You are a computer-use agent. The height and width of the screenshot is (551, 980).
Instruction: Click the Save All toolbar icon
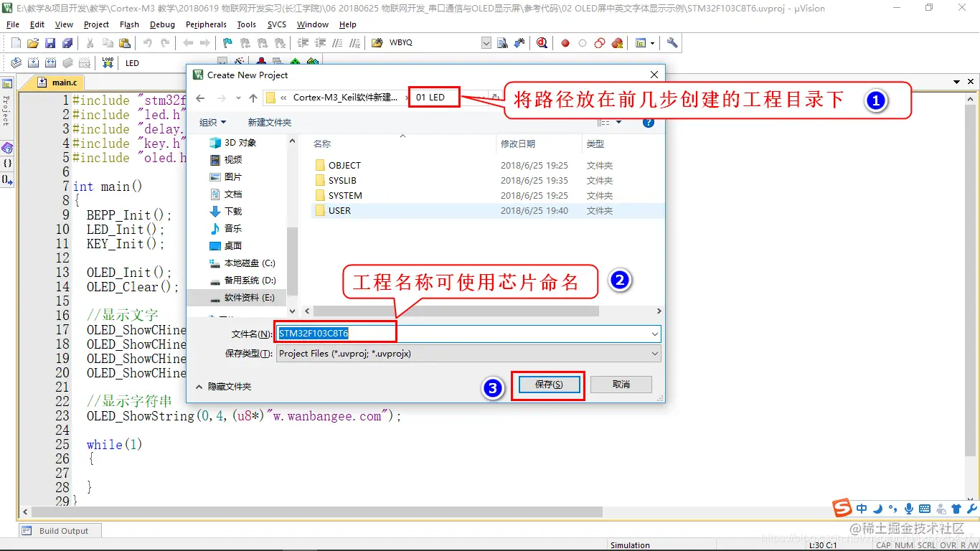[x=67, y=43]
